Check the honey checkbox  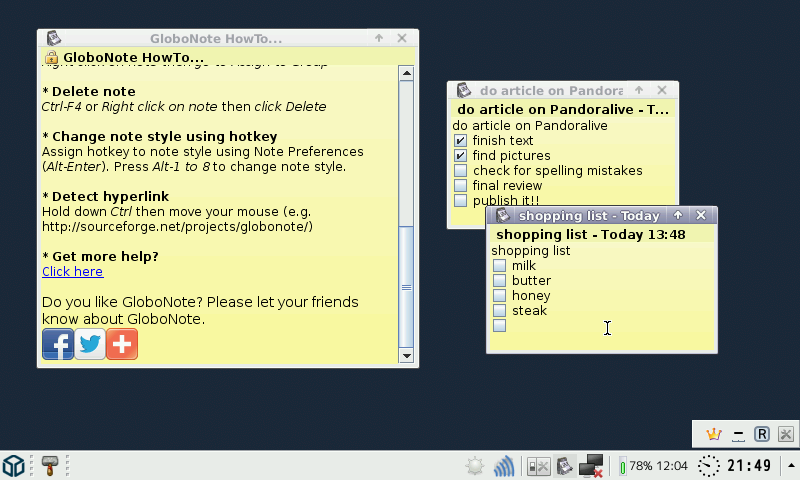(x=499, y=295)
